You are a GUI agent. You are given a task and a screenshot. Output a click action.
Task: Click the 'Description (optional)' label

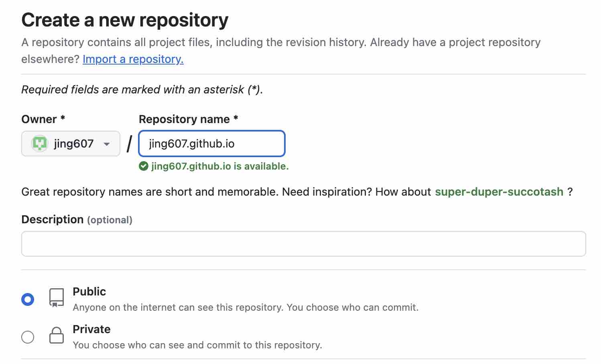click(77, 220)
